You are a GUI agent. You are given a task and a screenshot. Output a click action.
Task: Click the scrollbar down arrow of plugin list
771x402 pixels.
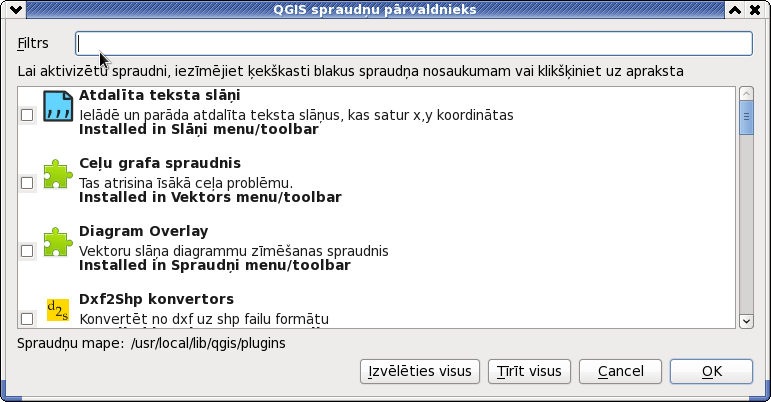(746, 321)
